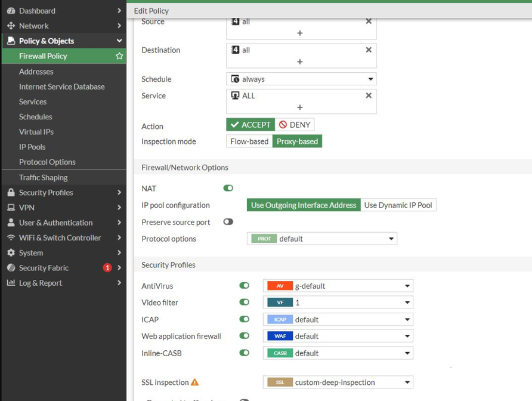Image resolution: width=532 pixels, height=401 pixels.
Task: Remove the 'all' Source entry with X
Action: click(369, 21)
